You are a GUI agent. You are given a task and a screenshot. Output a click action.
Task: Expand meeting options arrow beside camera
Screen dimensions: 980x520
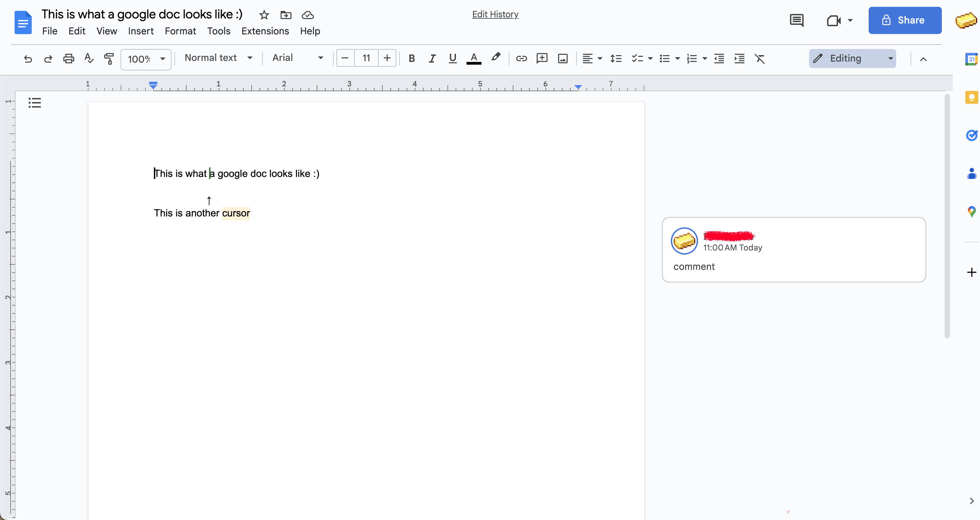point(850,20)
